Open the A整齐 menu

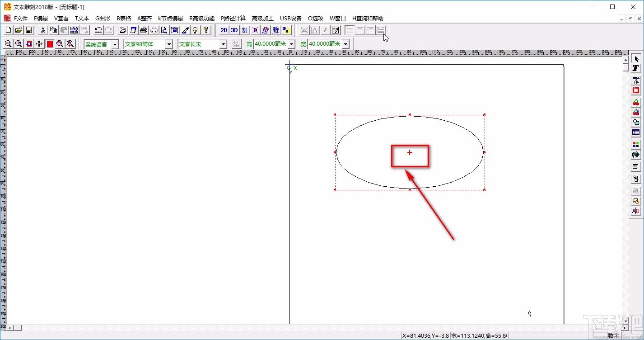(x=145, y=19)
